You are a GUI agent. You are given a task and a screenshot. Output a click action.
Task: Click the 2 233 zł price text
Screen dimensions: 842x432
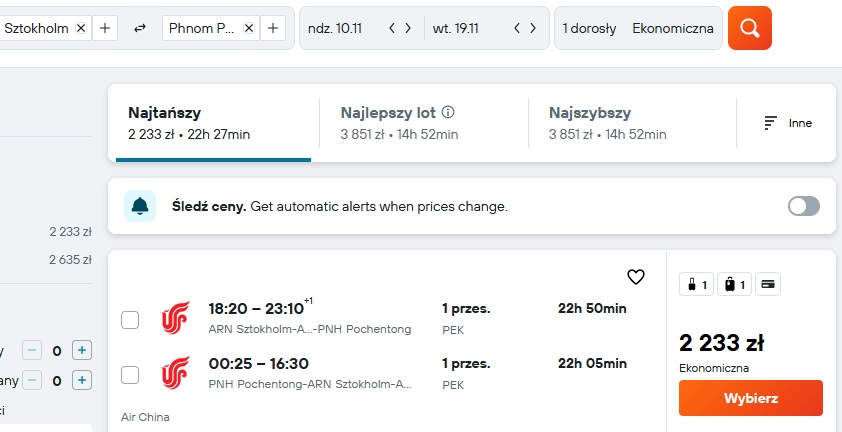(x=721, y=343)
